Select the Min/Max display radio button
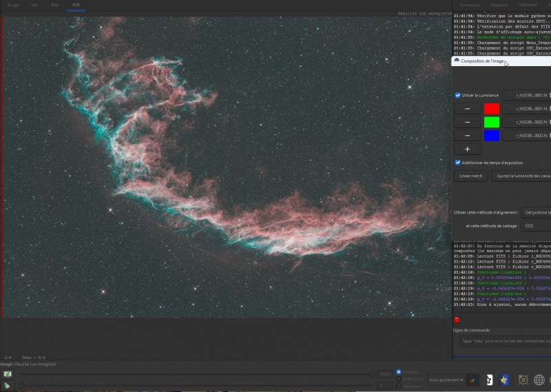 coord(399,371)
